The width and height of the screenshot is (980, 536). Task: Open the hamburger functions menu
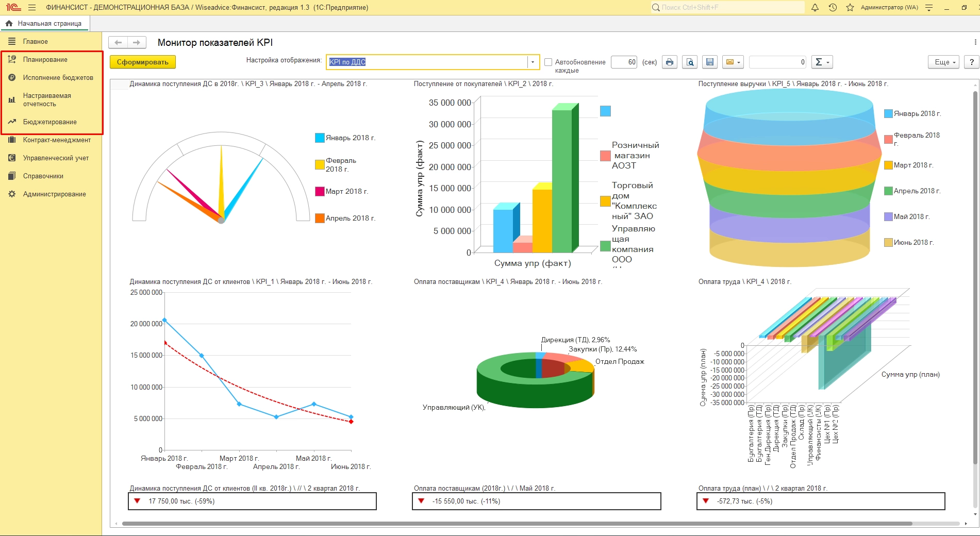coord(32,8)
